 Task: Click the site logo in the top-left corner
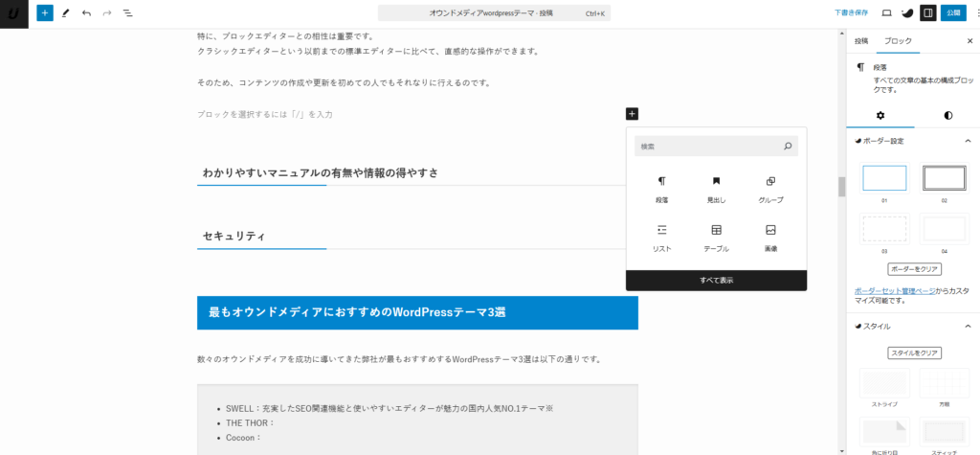13,12
